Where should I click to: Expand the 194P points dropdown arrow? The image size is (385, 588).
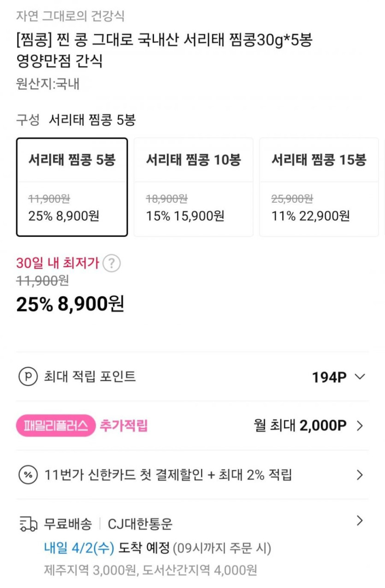(x=360, y=377)
